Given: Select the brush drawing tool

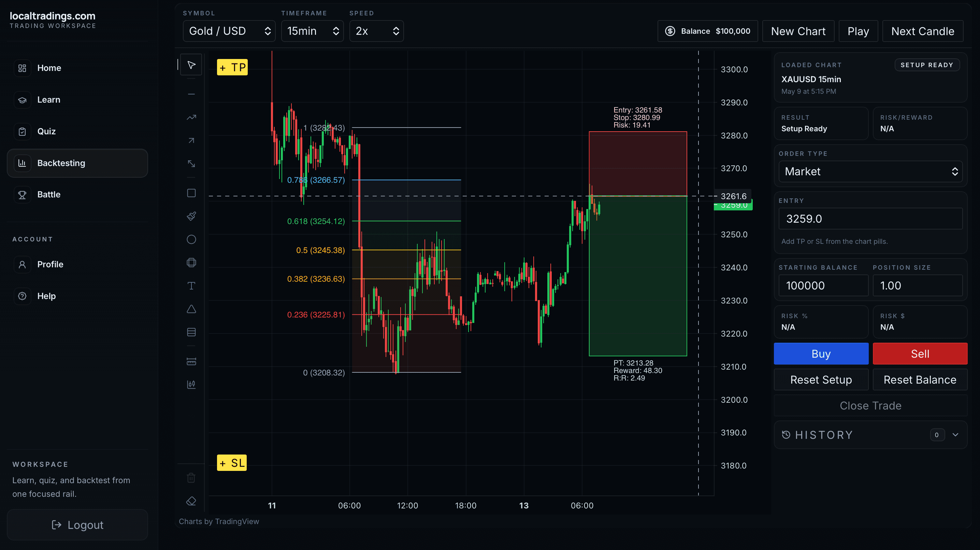Looking at the screenshot, I should pyautogui.click(x=191, y=216).
